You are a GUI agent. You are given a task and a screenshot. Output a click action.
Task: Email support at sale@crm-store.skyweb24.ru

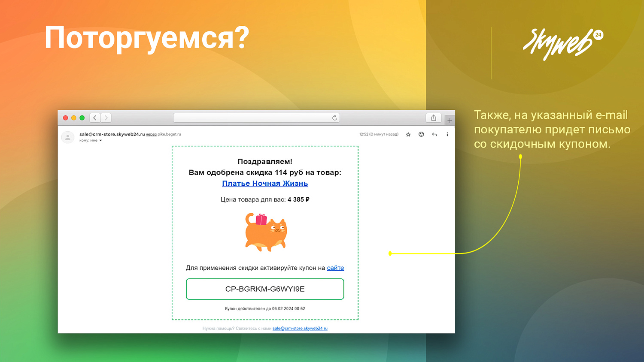click(x=300, y=328)
